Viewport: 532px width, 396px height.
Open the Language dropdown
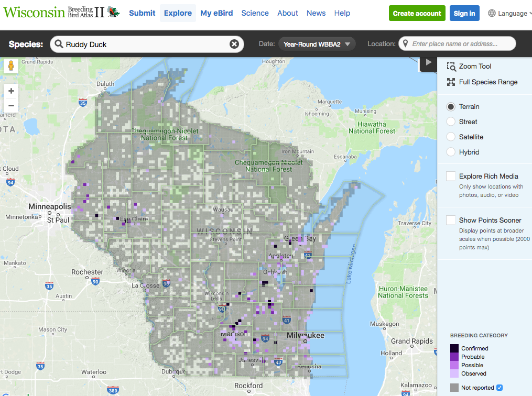[509, 13]
